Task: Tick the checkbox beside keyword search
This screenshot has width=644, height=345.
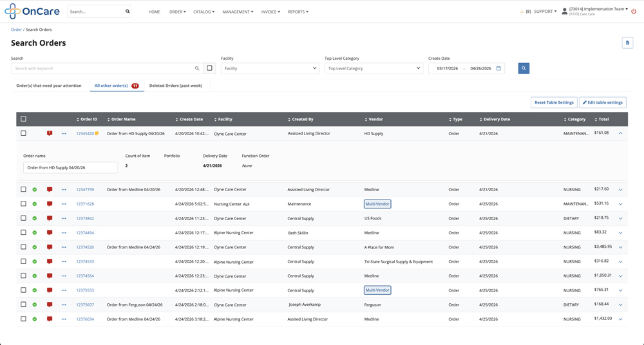Action: (209, 68)
